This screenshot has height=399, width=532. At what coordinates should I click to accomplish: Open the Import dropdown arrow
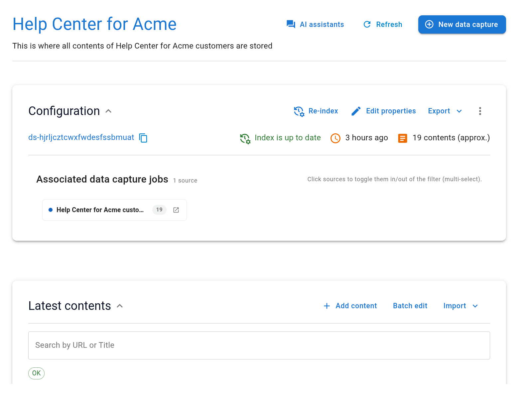475,306
